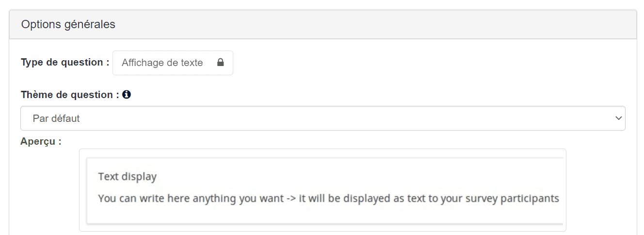This screenshot has height=235, width=644.
Task: Expand the Par défaut dropdown arrow
Action: pos(618,118)
